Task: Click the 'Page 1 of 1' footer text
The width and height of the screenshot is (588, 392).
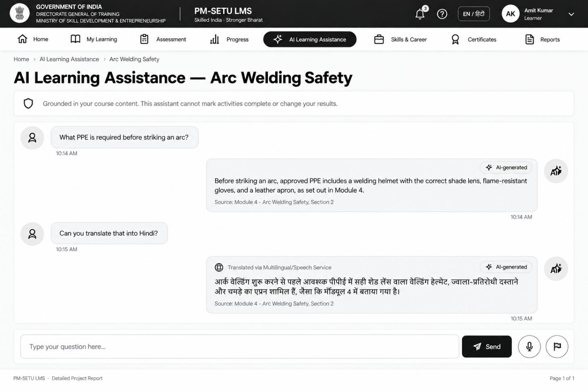Action: 562,378
